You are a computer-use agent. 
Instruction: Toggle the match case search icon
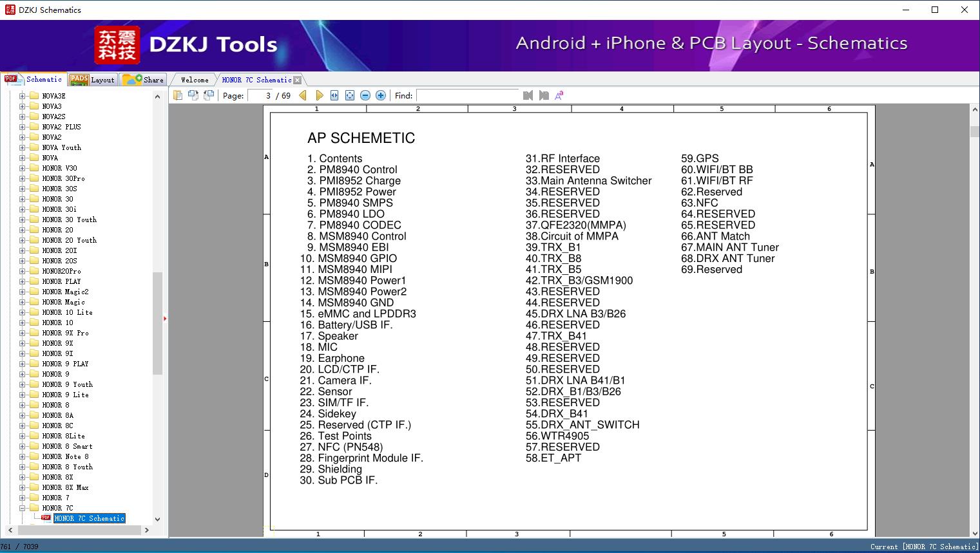559,95
